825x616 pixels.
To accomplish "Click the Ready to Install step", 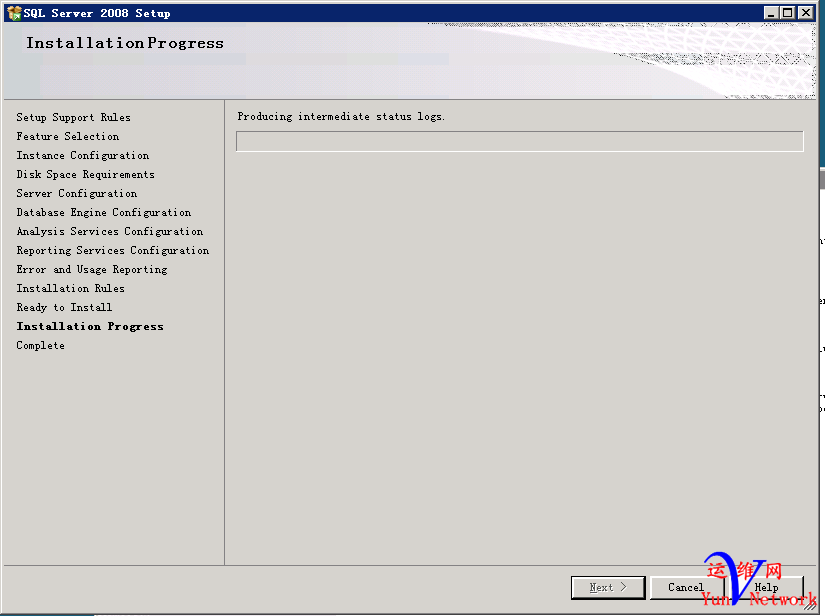I will point(64,307).
